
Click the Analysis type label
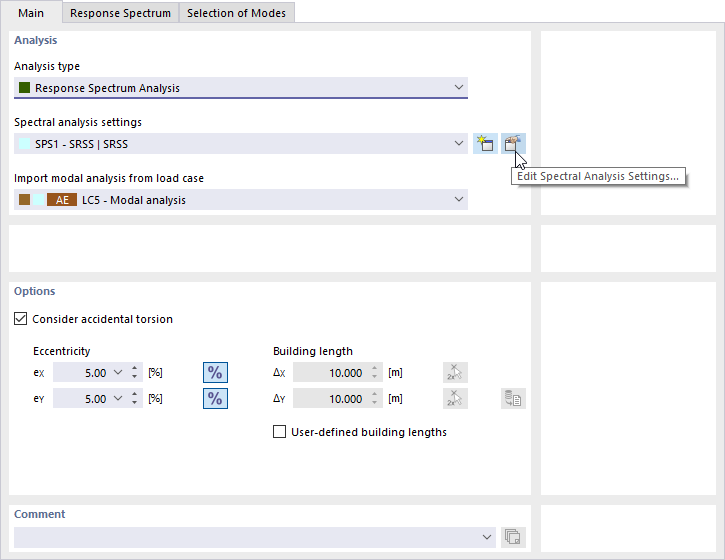tap(47, 66)
